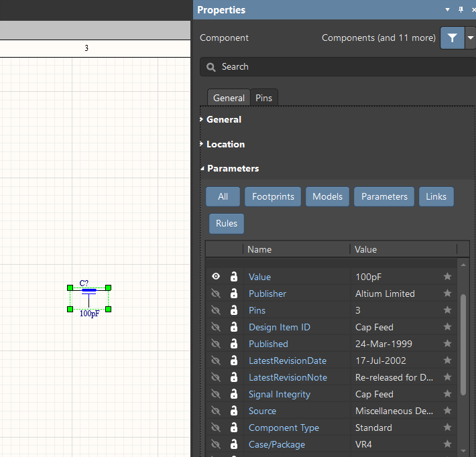The width and height of the screenshot is (476, 457).
Task: Click the Links filter button
Action: [436, 196]
